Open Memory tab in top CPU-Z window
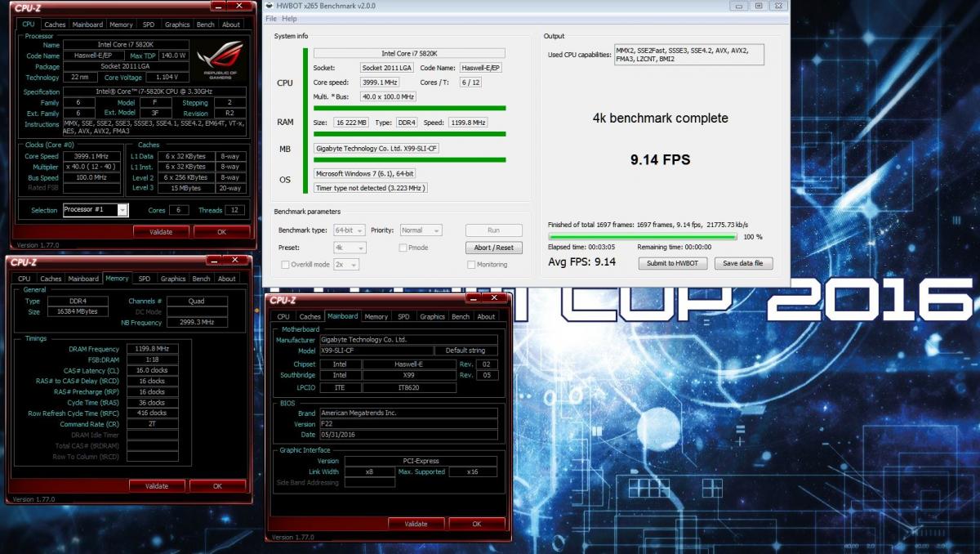Viewport: 980px width, 554px height. [x=121, y=25]
